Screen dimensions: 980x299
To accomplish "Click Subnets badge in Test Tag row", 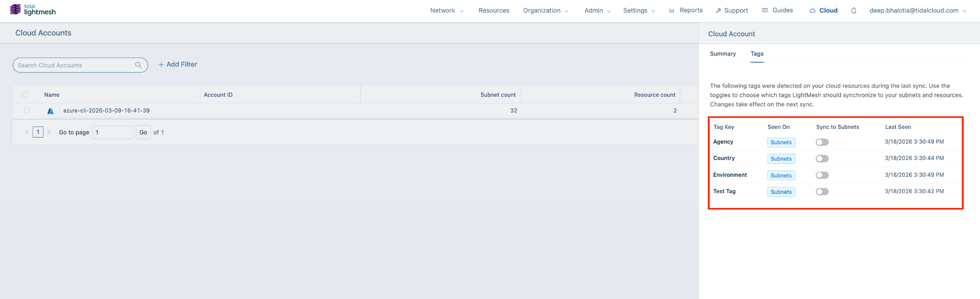I will click(x=781, y=192).
